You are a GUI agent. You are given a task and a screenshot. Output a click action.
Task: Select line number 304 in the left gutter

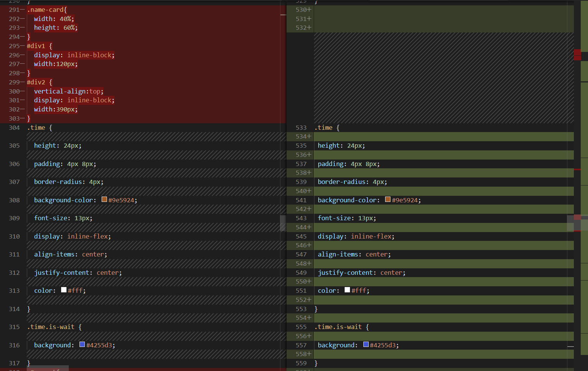(14, 127)
